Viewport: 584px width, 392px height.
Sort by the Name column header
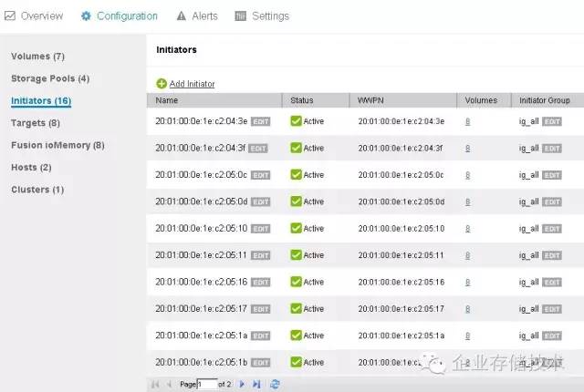214,100
